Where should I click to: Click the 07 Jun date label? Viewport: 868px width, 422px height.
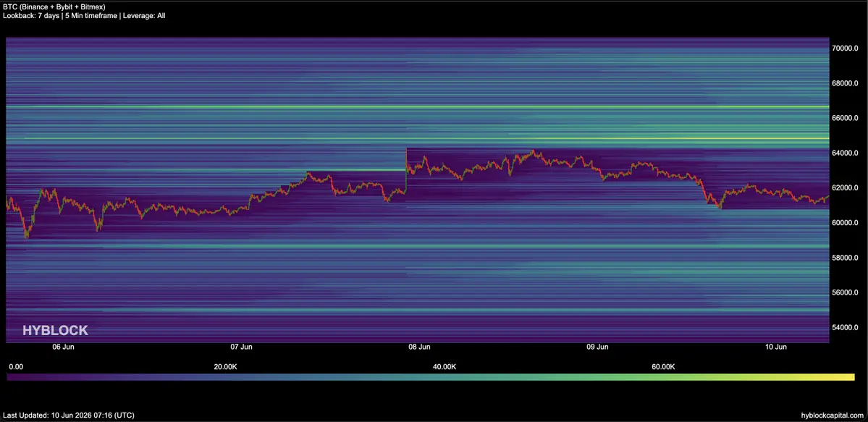(x=241, y=347)
